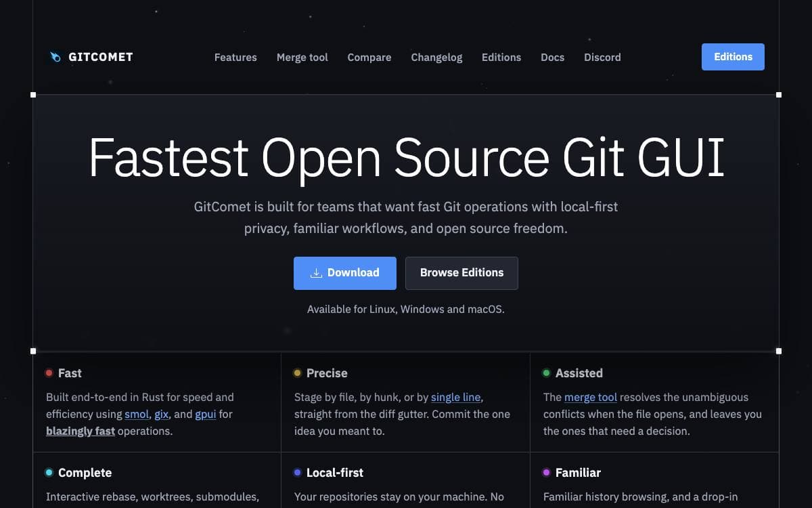Go to the Merge tool page
The image size is (812, 508).
tap(302, 58)
